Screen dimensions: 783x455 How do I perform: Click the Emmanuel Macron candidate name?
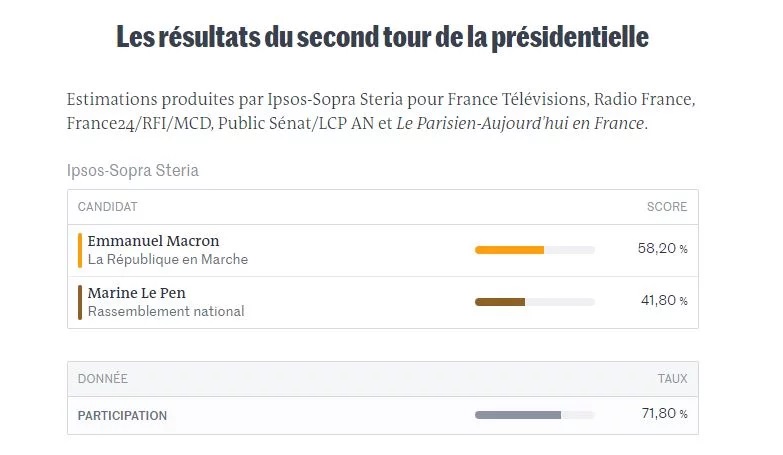153,241
